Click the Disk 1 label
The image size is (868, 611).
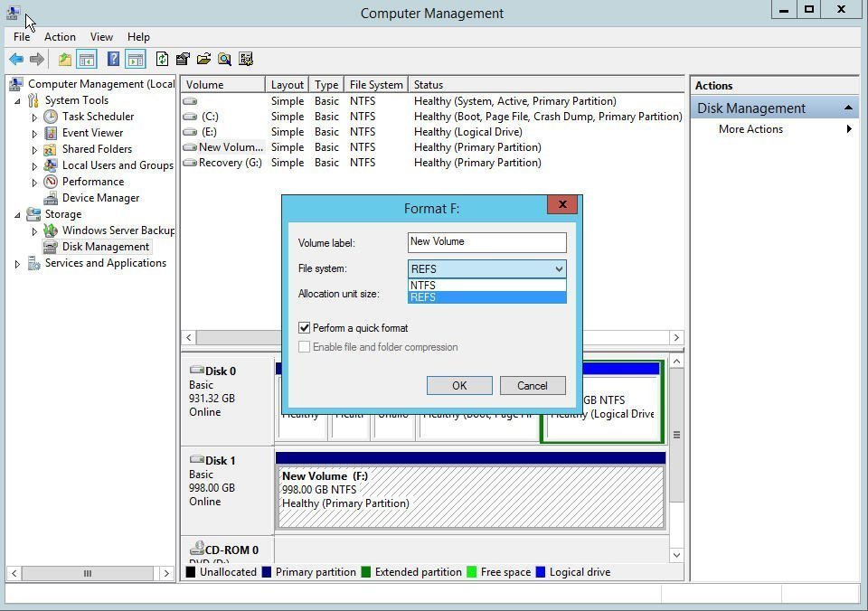click(x=221, y=460)
